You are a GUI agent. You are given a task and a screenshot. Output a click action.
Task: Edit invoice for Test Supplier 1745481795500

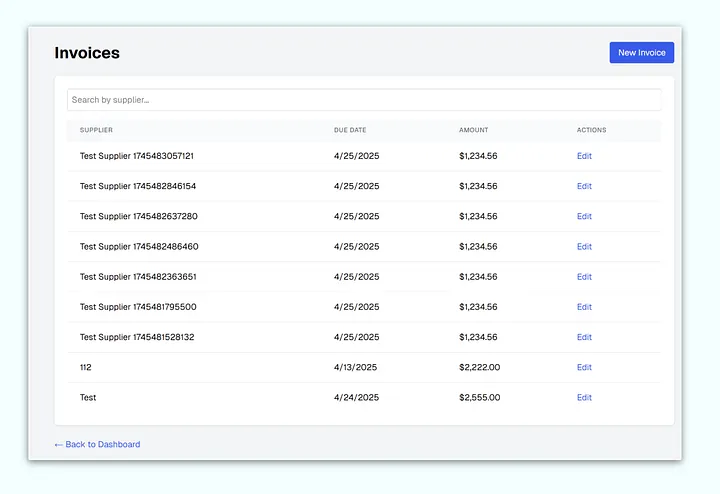584,307
